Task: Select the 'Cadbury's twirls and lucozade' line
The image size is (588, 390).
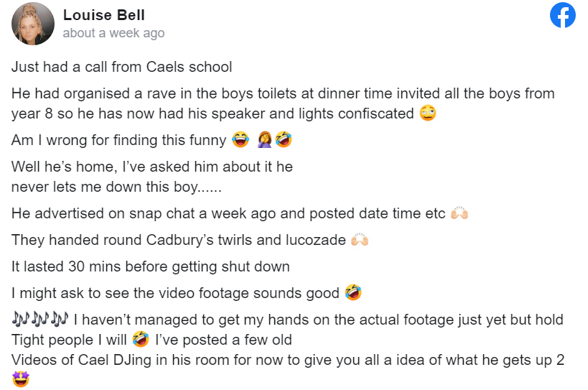Action: click(x=179, y=240)
